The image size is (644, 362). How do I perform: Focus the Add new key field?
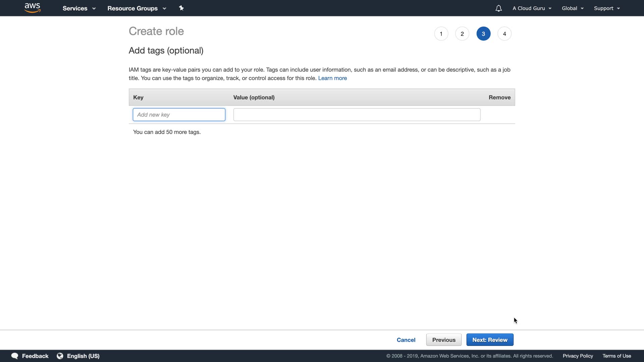[179, 115]
